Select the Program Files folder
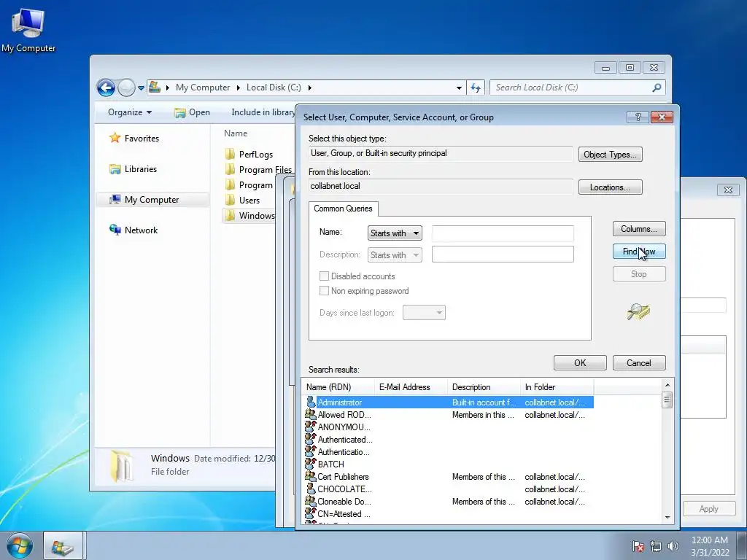The image size is (747, 560). point(259,169)
